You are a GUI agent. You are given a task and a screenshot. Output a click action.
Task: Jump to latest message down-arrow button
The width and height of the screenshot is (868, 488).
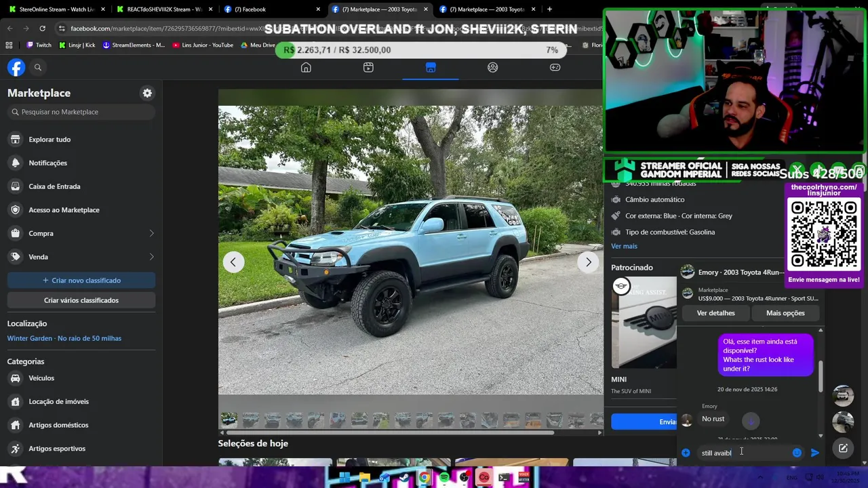coord(750,421)
